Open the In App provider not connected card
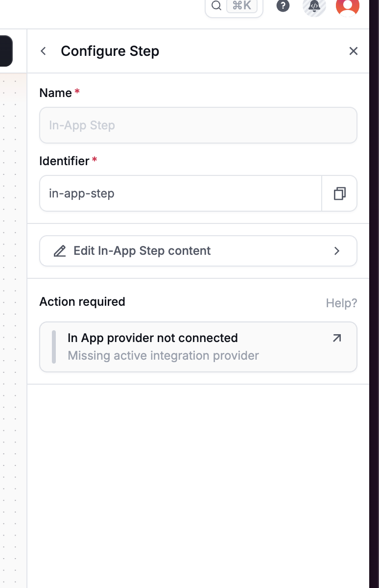This screenshot has width=379, height=588. click(198, 347)
